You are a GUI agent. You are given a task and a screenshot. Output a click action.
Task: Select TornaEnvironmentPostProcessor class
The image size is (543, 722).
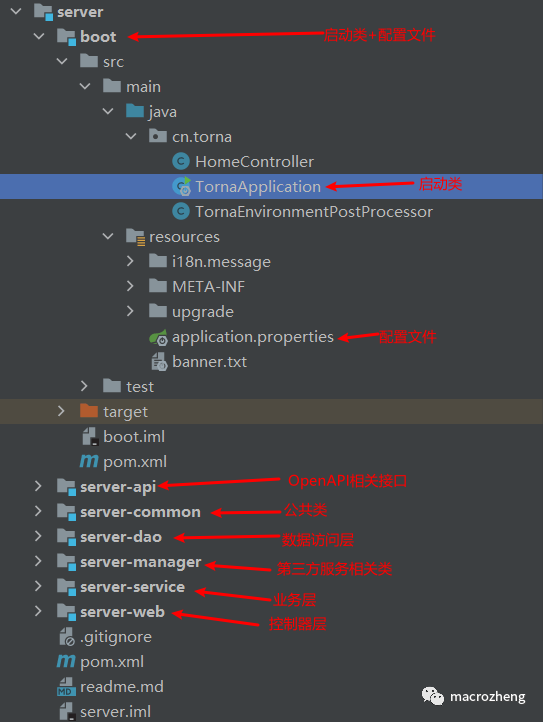[314, 211]
